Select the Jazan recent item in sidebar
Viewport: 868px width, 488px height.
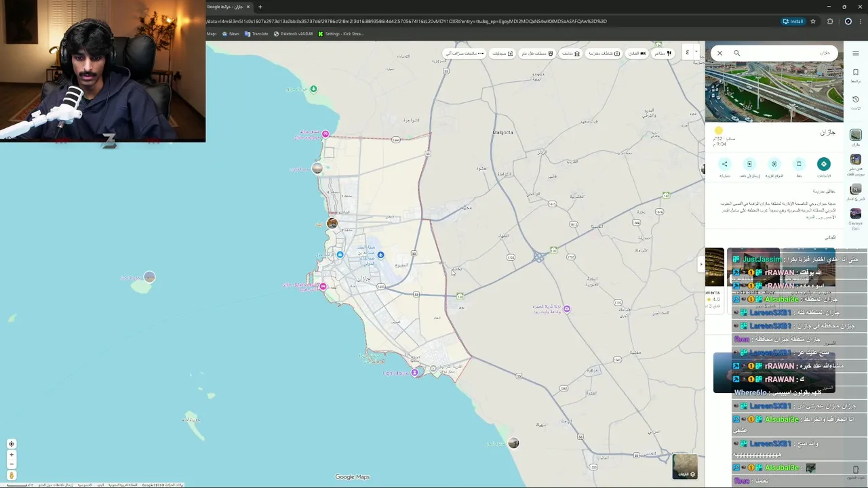(x=856, y=138)
